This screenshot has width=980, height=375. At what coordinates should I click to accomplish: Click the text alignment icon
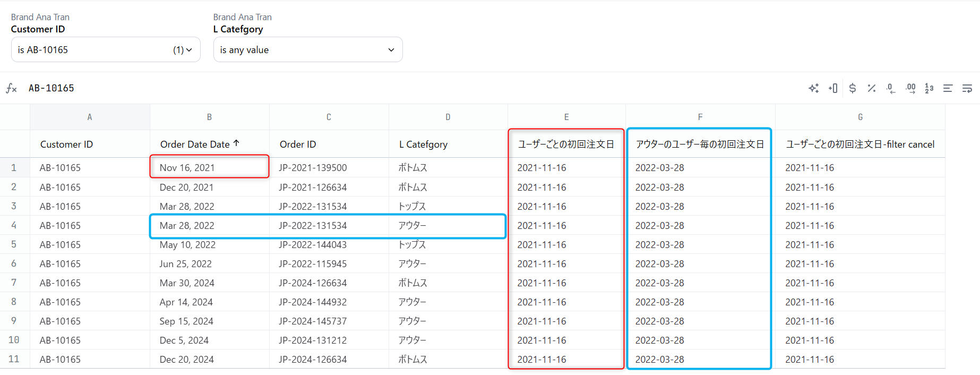coord(948,88)
